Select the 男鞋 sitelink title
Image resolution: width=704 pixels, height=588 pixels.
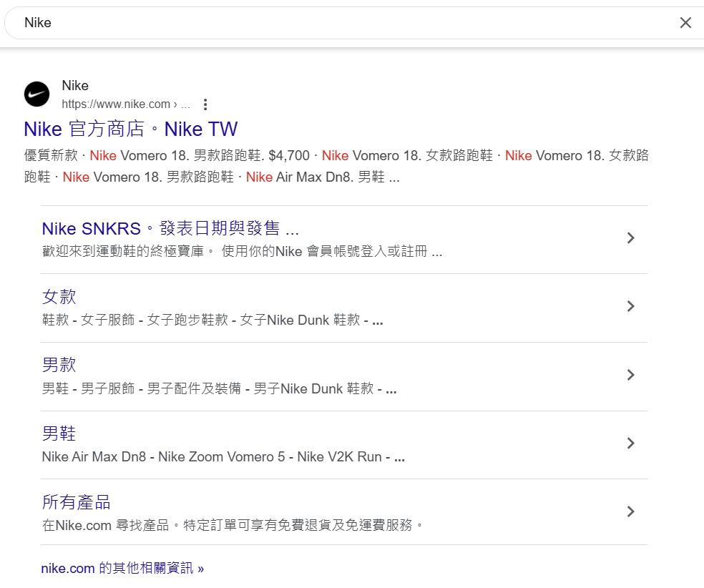[59, 433]
